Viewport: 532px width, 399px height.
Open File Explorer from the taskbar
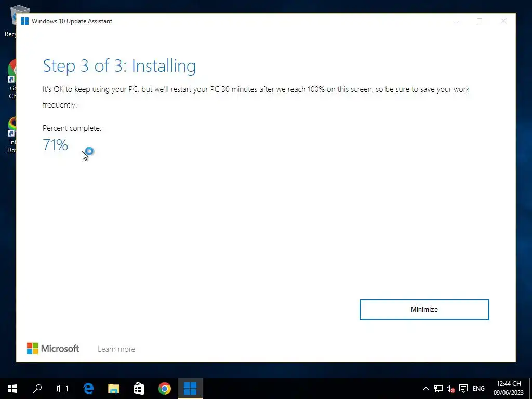tap(114, 389)
